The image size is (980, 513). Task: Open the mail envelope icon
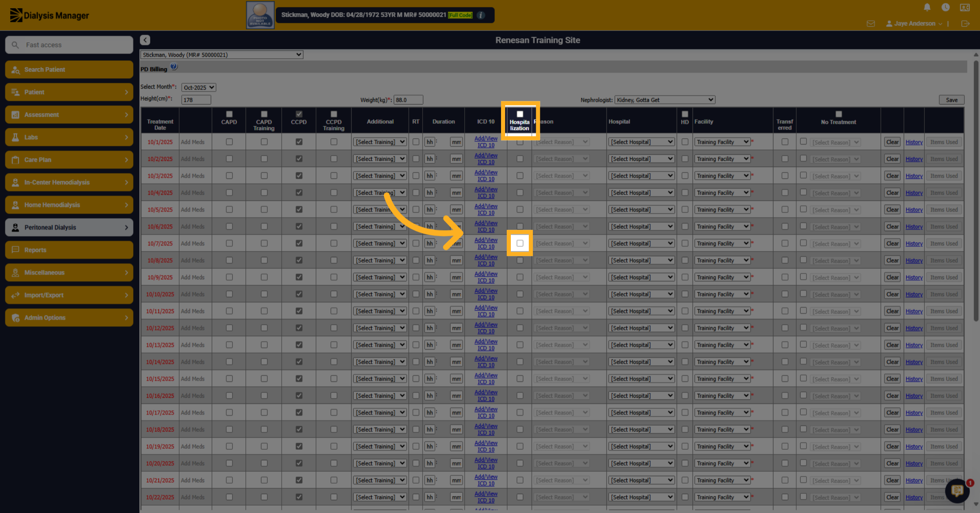(871, 24)
